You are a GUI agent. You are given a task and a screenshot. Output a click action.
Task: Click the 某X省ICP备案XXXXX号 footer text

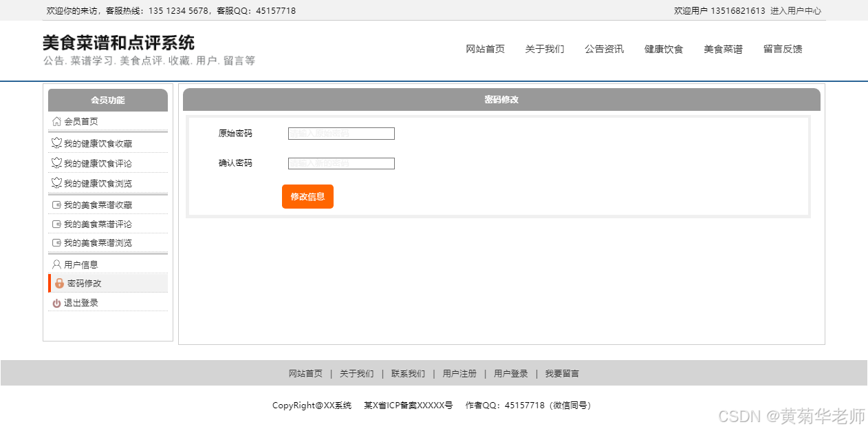pos(409,406)
